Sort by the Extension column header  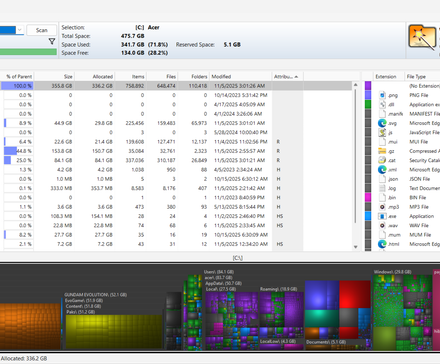pyautogui.click(x=388, y=76)
